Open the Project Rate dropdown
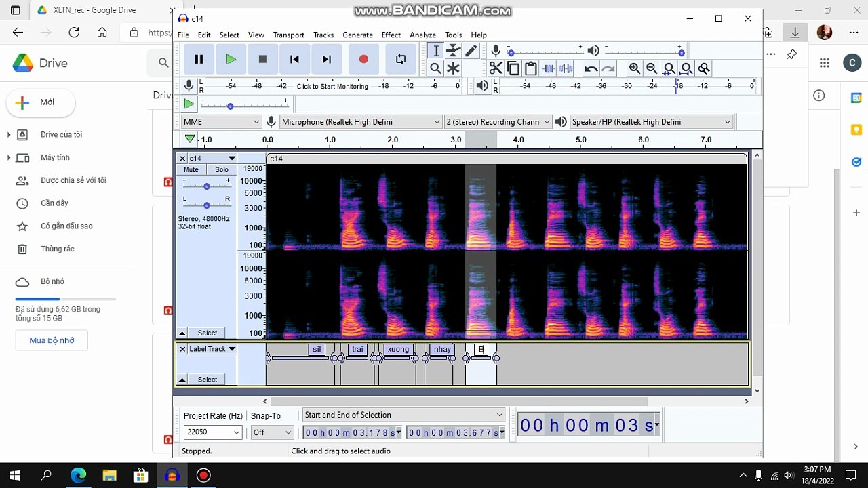This screenshot has height=488, width=868. (x=213, y=432)
